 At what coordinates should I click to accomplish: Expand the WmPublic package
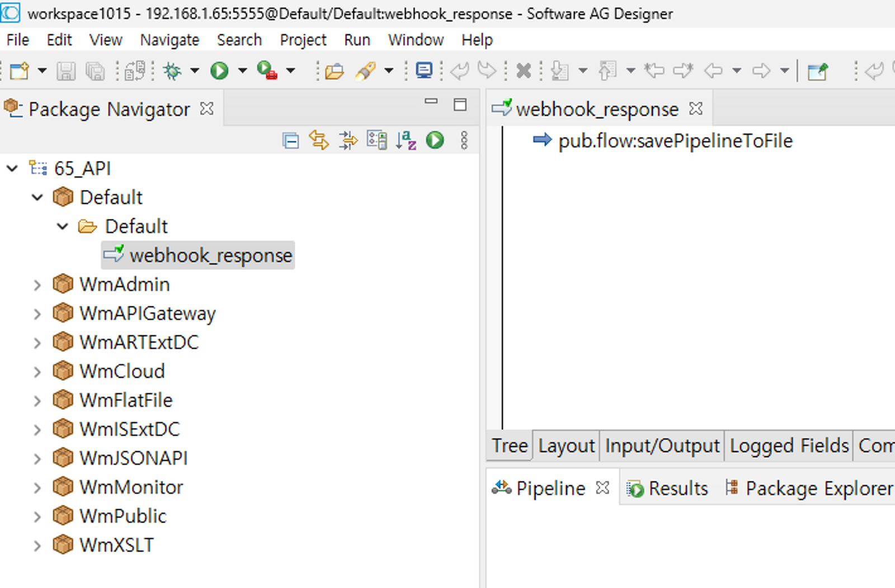click(37, 516)
